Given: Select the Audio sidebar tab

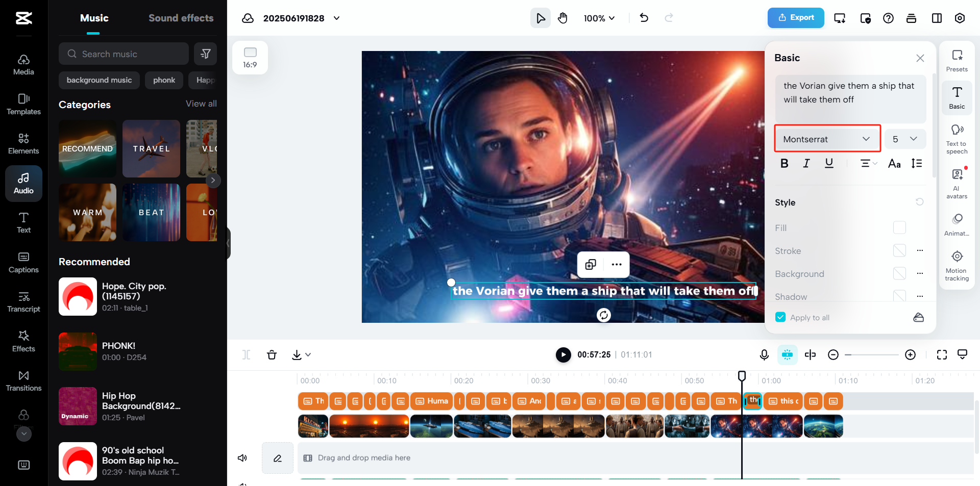Looking at the screenshot, I should coord(23,184).
